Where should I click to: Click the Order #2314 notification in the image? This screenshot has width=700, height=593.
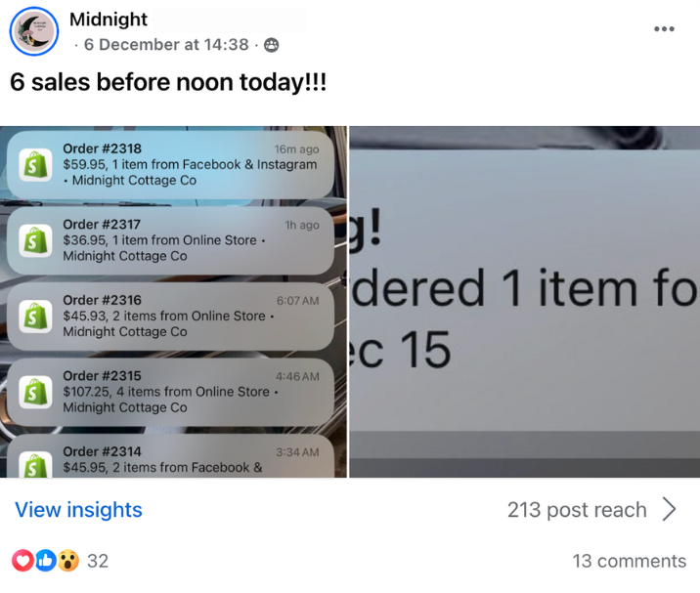[170, 456]
